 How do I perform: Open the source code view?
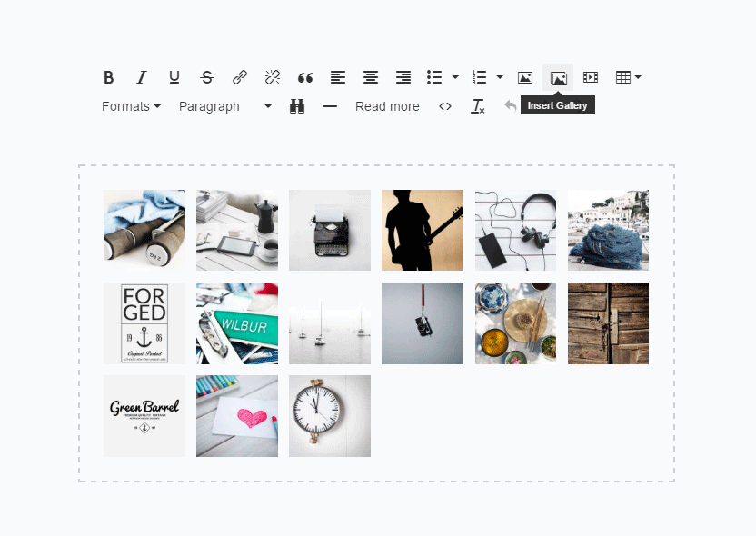(x=445, y=106)
